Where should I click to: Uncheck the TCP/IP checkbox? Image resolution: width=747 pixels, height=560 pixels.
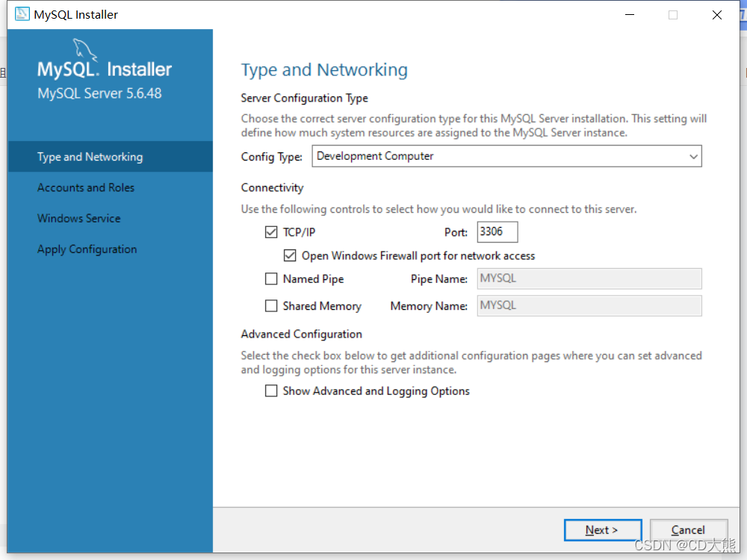tap(271, 232)
